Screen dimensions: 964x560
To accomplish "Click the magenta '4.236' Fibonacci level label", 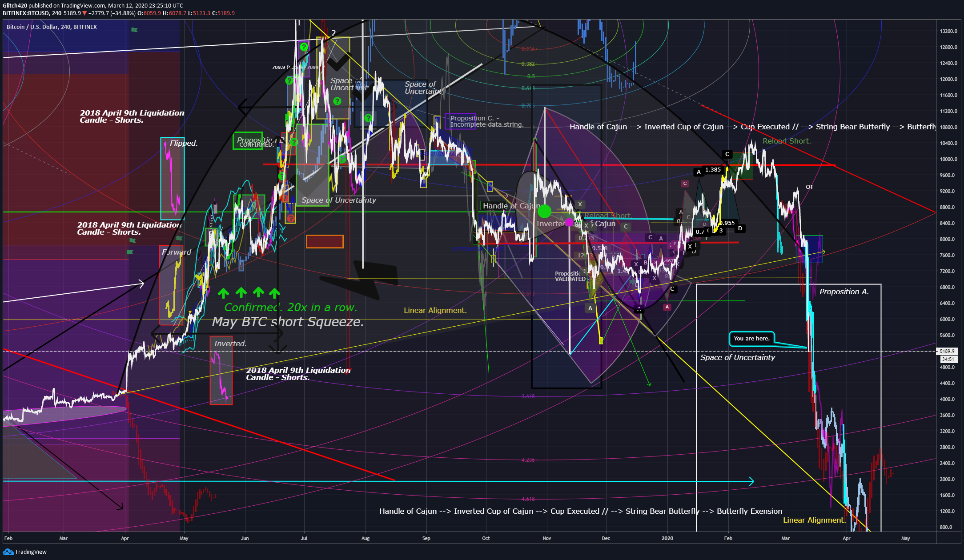I will point(528,460).
